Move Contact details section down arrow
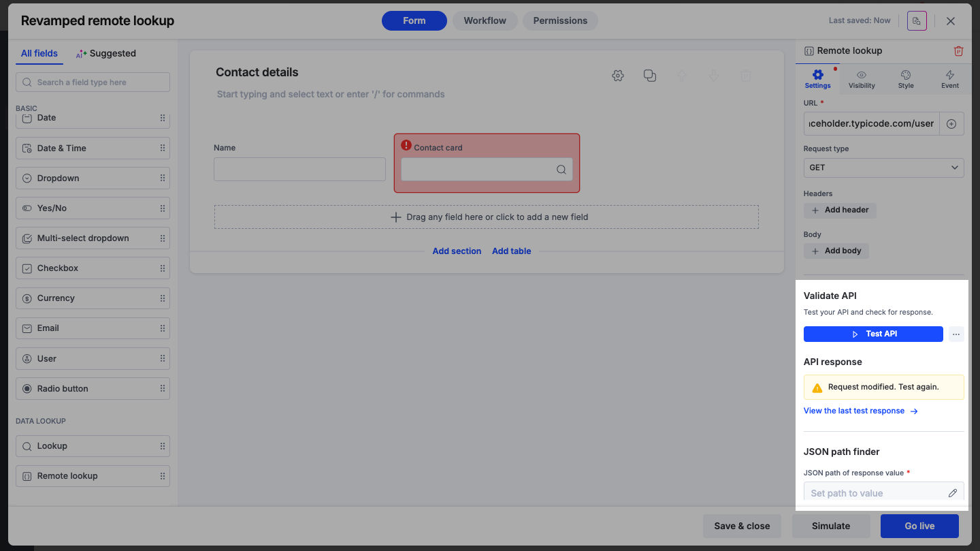The width and height of the screenshot is (980, 551). (714, 76)
